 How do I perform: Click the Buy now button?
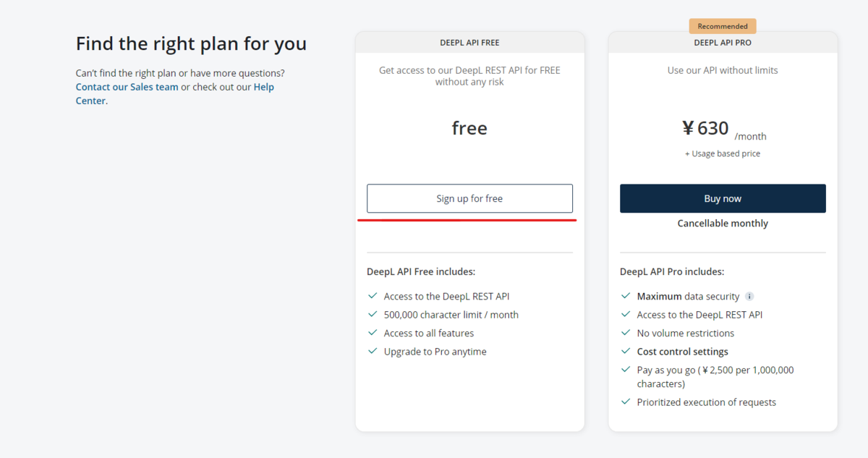[723, 198]
